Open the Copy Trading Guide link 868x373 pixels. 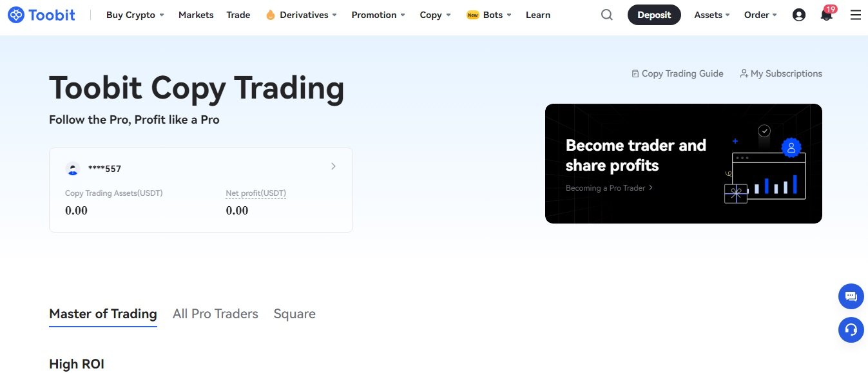677,73
